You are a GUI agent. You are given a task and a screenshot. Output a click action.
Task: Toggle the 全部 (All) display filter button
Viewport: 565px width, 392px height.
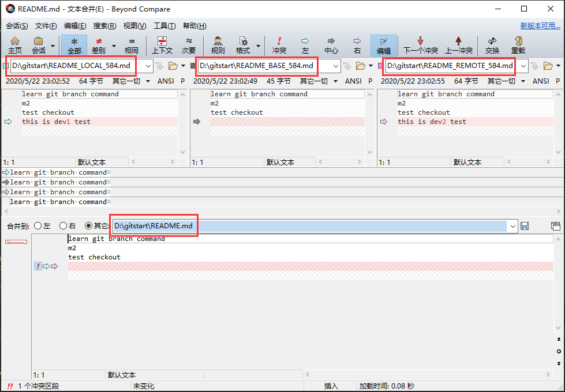pos(74,45)
